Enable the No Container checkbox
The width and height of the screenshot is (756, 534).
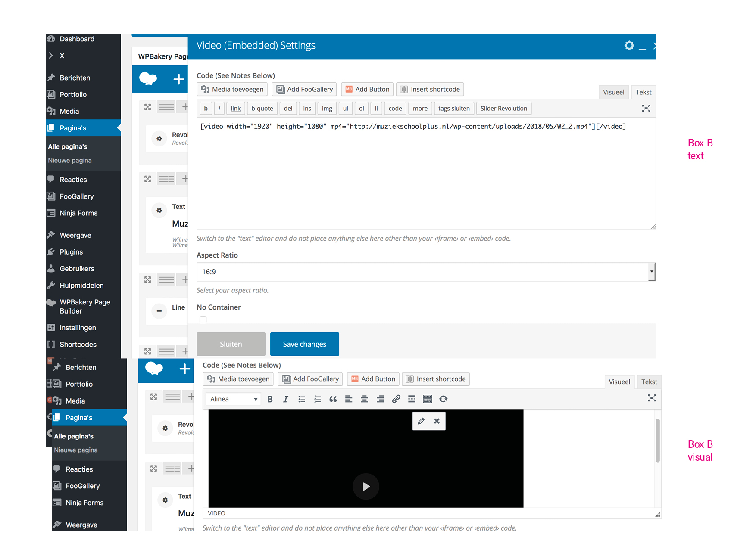click(203, 320)
